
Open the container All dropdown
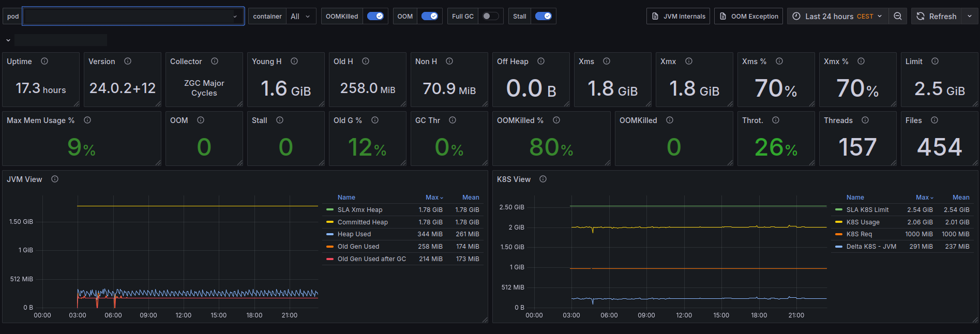tap(301, 16)
